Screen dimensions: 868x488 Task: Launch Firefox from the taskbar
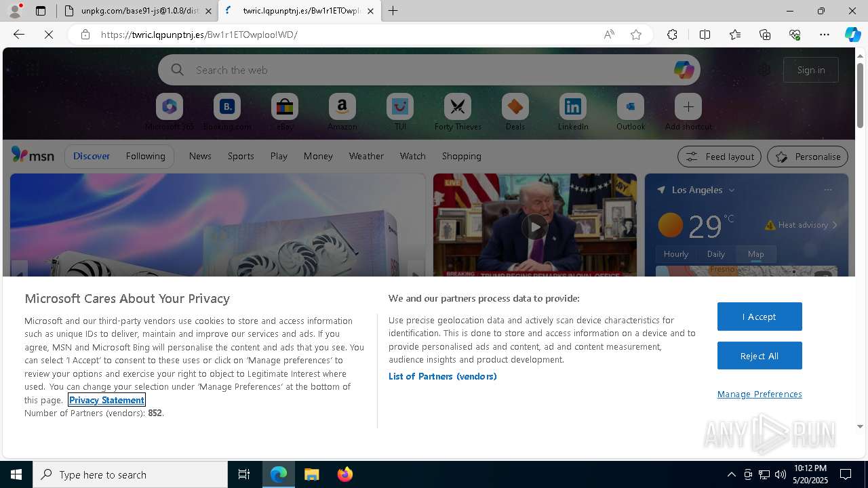point(345,474)
